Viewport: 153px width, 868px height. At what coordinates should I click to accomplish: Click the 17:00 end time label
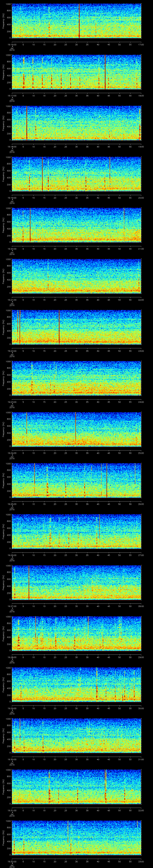[x=141, y=44]
